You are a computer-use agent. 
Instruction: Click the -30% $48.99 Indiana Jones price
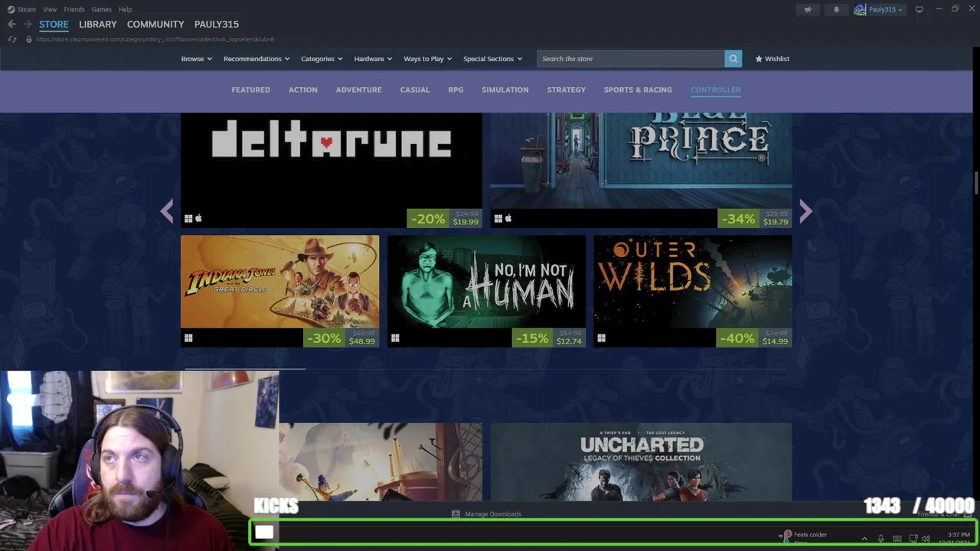click(x=341, y=338)
